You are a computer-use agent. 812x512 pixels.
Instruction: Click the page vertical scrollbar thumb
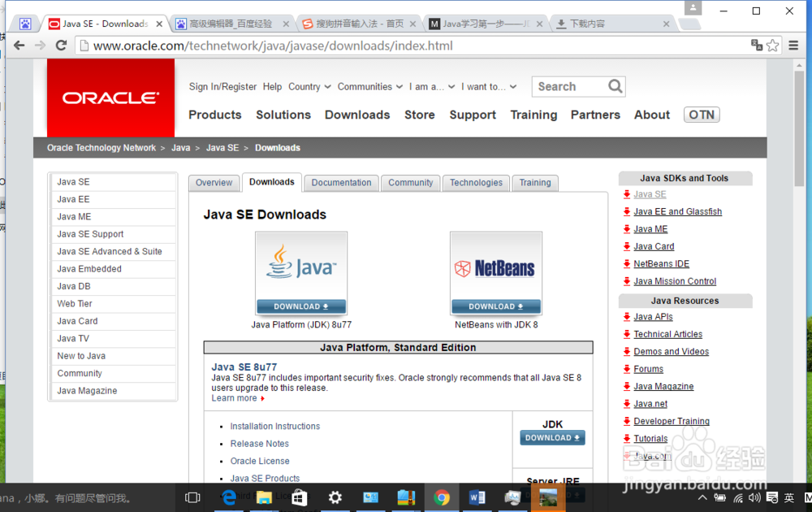[799, 128]
